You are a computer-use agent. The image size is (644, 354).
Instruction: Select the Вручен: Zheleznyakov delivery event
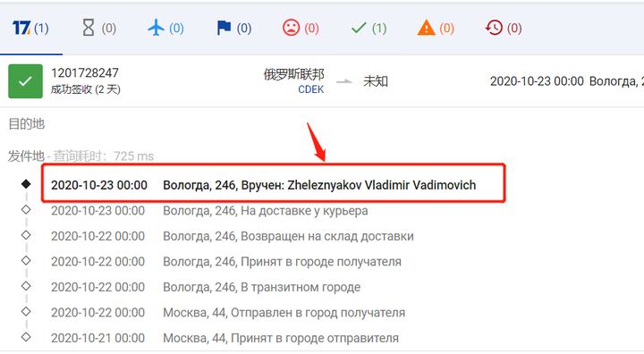263,185
